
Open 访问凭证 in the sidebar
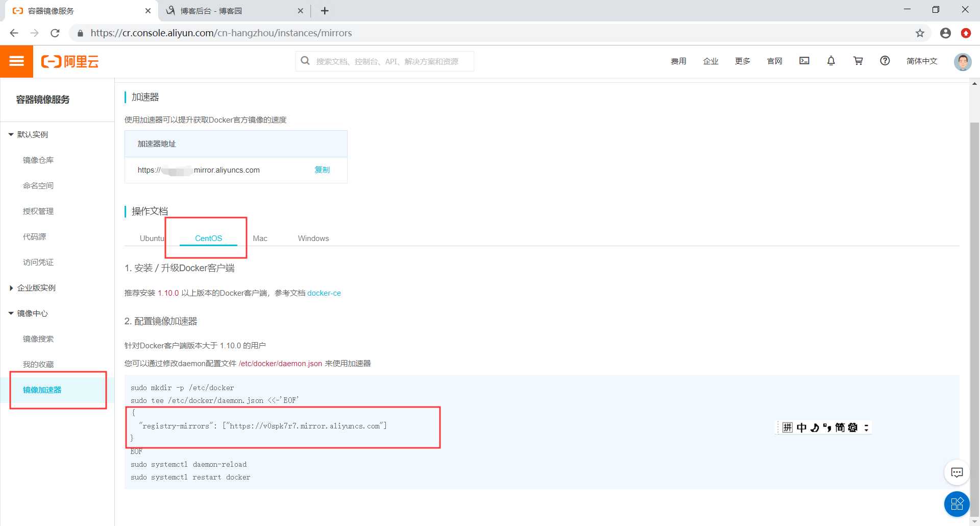click(x=38, y=262)
